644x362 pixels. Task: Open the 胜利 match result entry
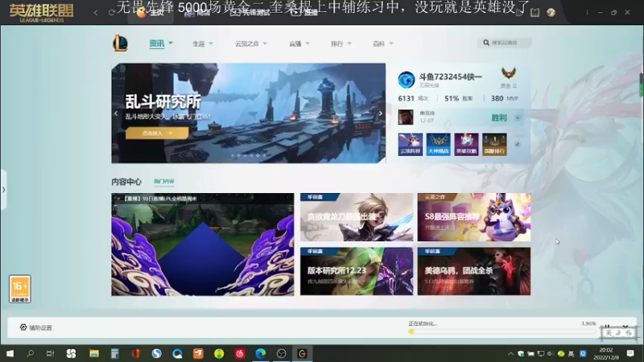(498, 117)
